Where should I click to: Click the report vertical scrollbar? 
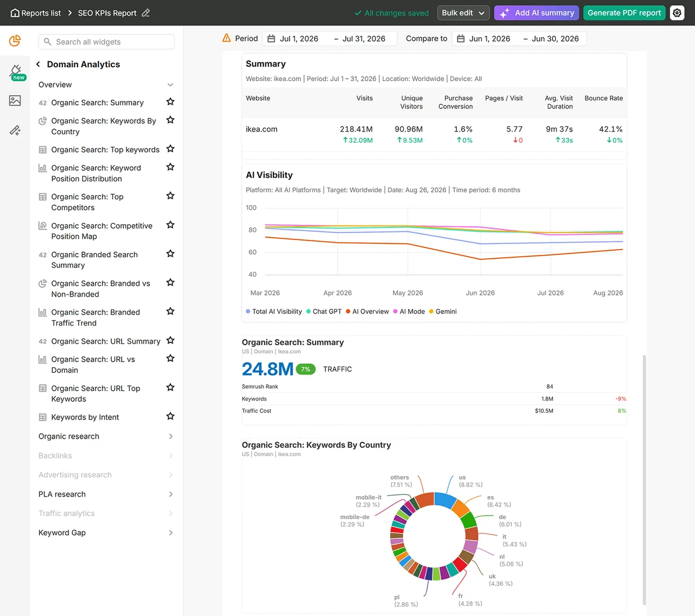pyautogui.click(x=644, y=481)
